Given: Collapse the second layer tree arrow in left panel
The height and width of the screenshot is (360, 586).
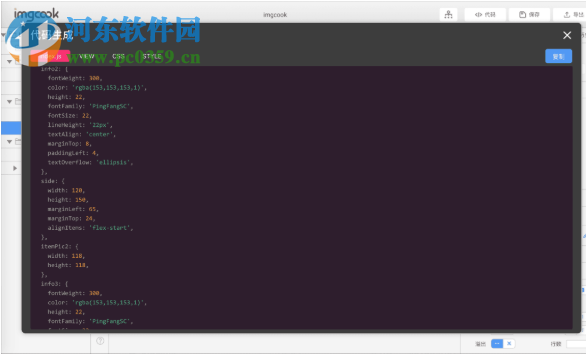Looking at the screenshot, I should 9,101.
